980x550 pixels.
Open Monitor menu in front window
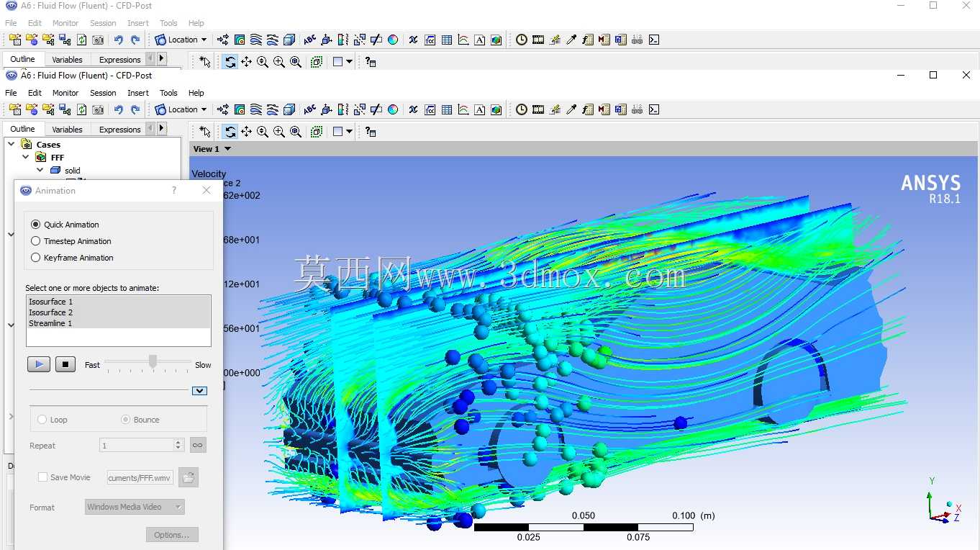[x=65, y=93]
